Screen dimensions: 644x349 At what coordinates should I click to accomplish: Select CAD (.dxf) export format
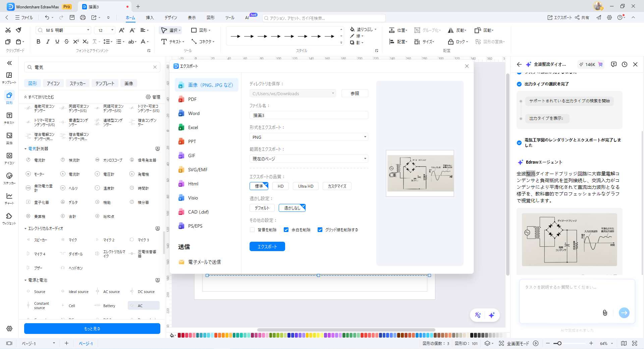198,212
